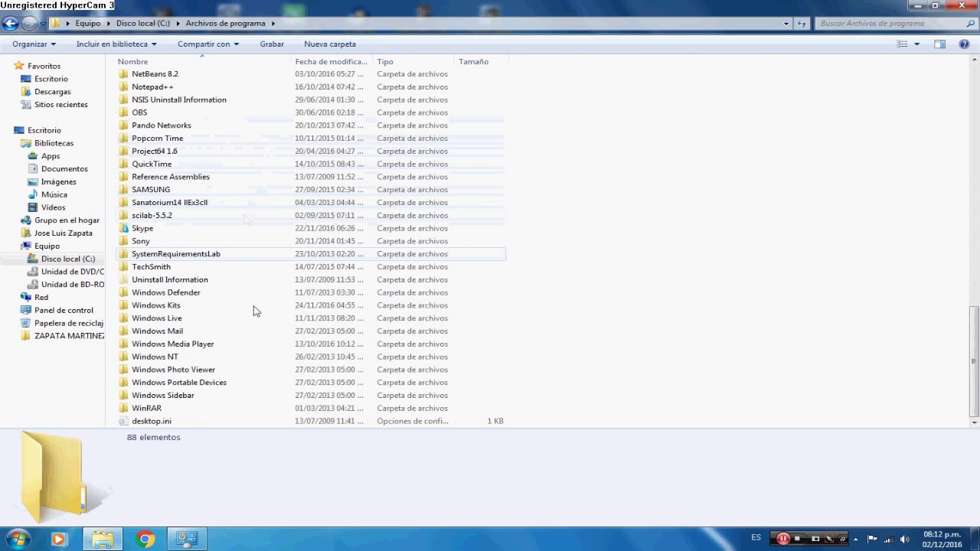The width and height of the screenshot is (980, 551).
Task: Select Sitios recientes in navigation pane
Action: pos(60,105)
